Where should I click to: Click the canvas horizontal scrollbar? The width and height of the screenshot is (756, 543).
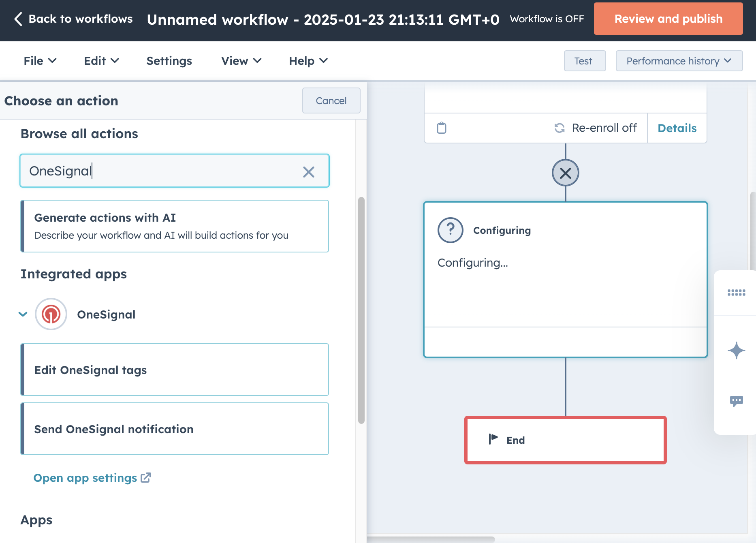click(x=431, y=539)
